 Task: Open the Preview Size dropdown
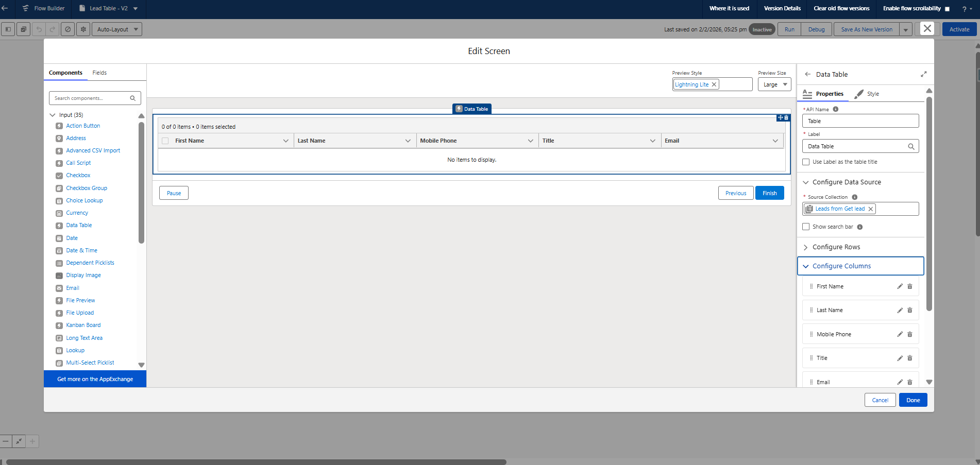click(774, 84)
